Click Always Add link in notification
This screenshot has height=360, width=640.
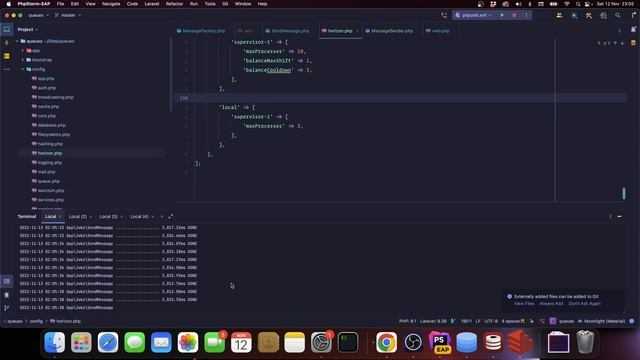click(x=551, y=304)
